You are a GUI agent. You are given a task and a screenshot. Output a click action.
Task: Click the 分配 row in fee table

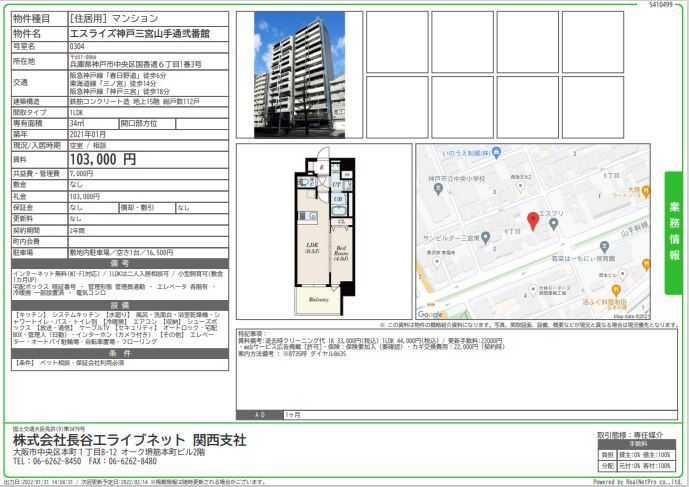636,466
